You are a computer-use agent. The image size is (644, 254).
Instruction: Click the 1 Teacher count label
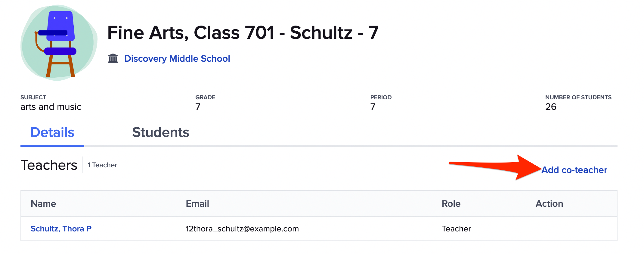point(102,165)
